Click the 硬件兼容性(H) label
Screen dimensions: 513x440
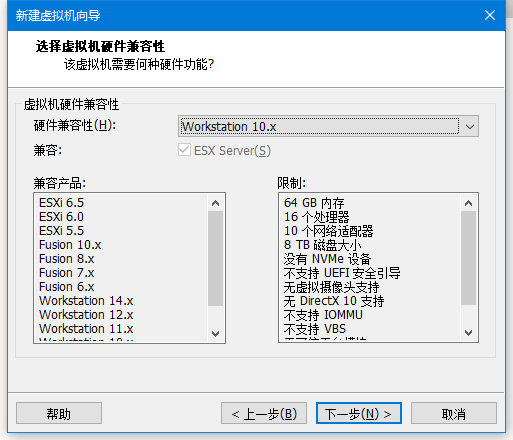75,125
